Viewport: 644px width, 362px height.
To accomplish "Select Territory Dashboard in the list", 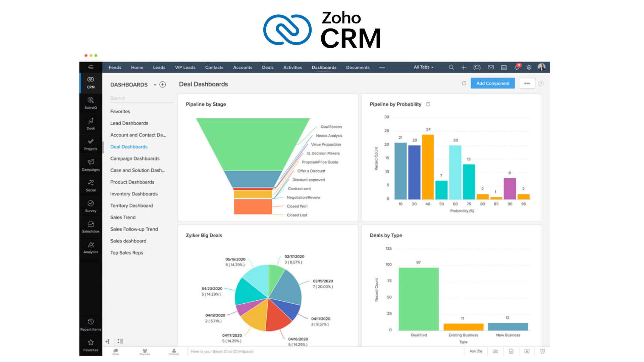I will 131,206.
